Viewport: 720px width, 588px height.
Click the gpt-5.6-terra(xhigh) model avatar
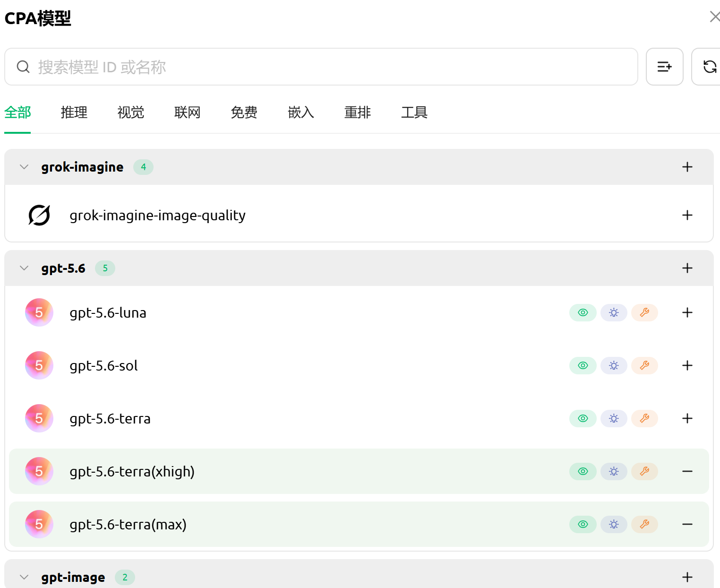click(x=39, y=471)
